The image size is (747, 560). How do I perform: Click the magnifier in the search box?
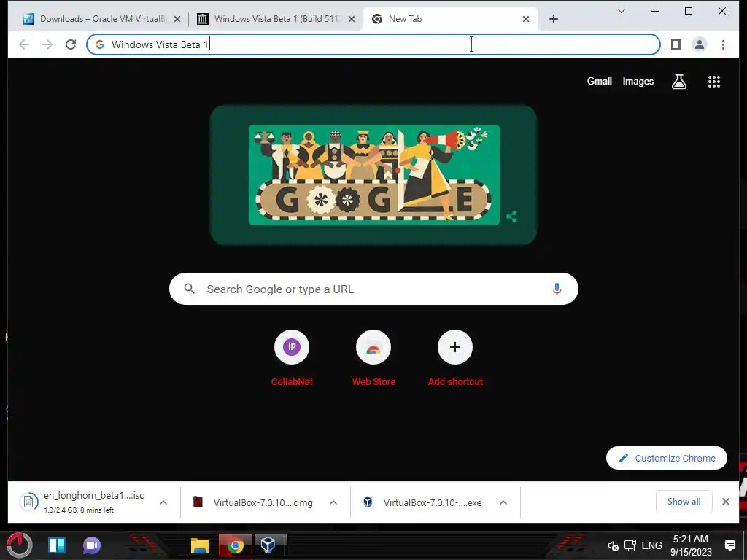point(189,289)
